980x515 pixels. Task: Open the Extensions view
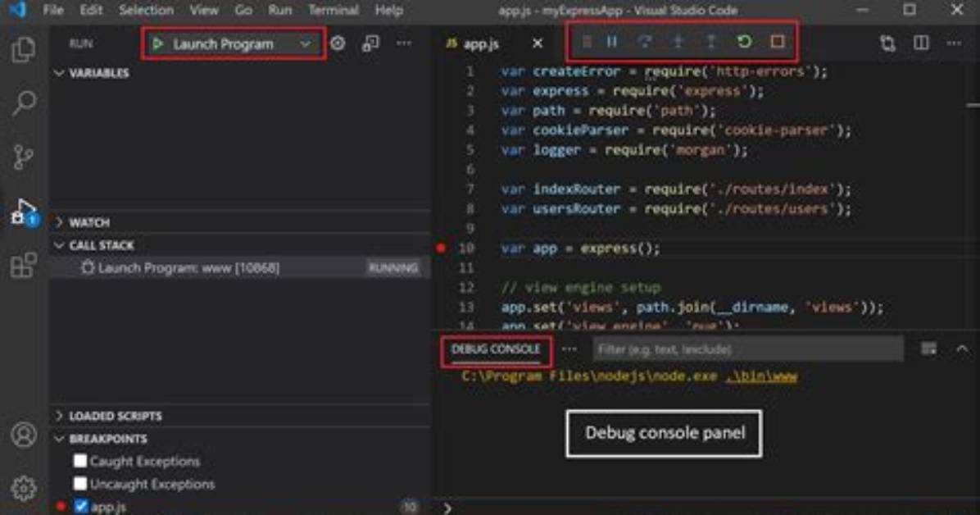23,266
